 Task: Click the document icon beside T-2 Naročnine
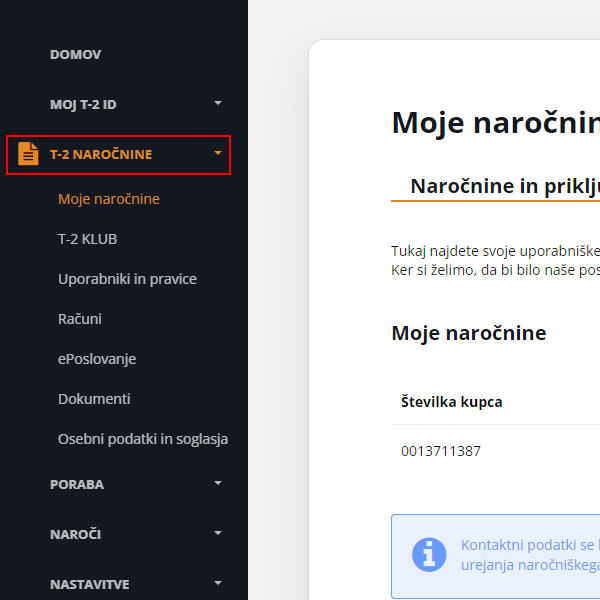pyautogui.click(x=28, y=154)
